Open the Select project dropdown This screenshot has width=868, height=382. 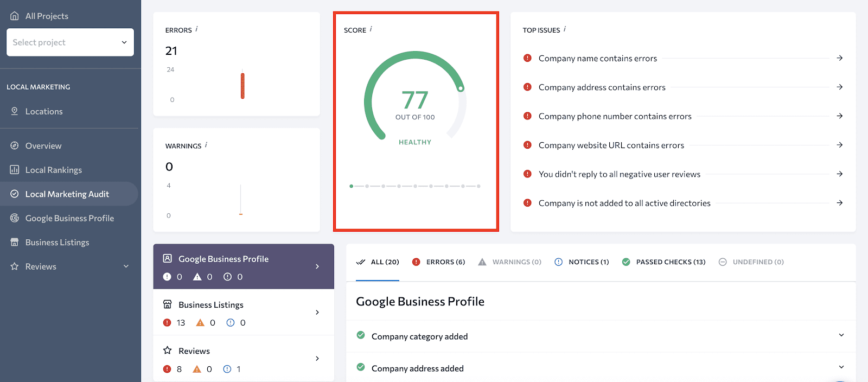[x=70, y=42]
